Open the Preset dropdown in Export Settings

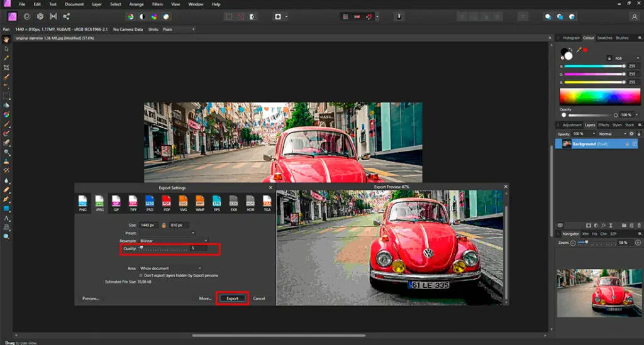167,233
